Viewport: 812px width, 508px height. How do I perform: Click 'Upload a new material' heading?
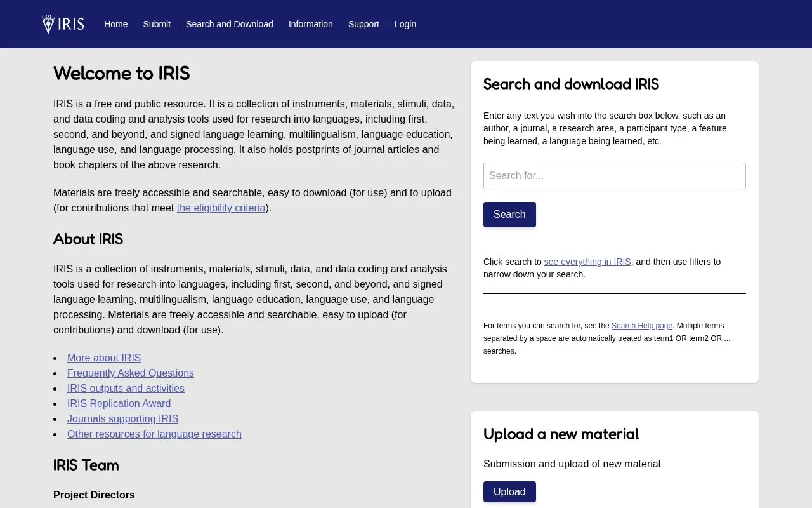click(561, 434)
